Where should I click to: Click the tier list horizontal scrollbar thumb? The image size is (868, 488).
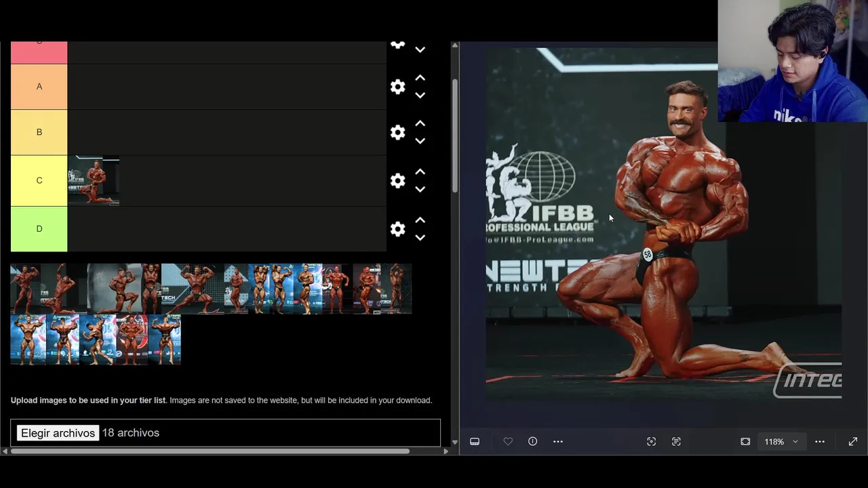[210, 451]
